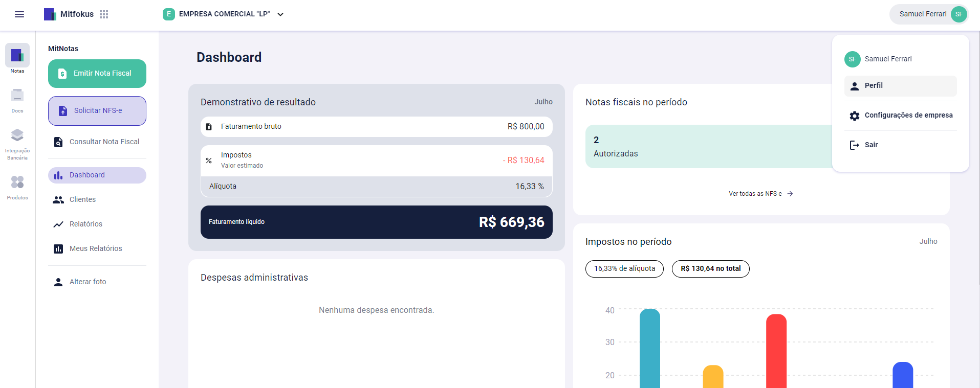Screen dimensions: 980x388
Task: Open Integração Bancária module
Action: click(17, 144)
